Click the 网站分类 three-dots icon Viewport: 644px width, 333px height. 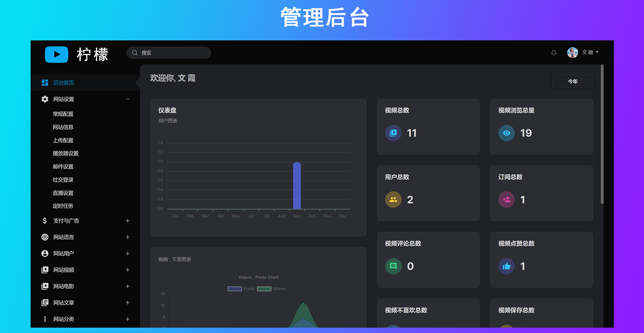coord(45,319)
